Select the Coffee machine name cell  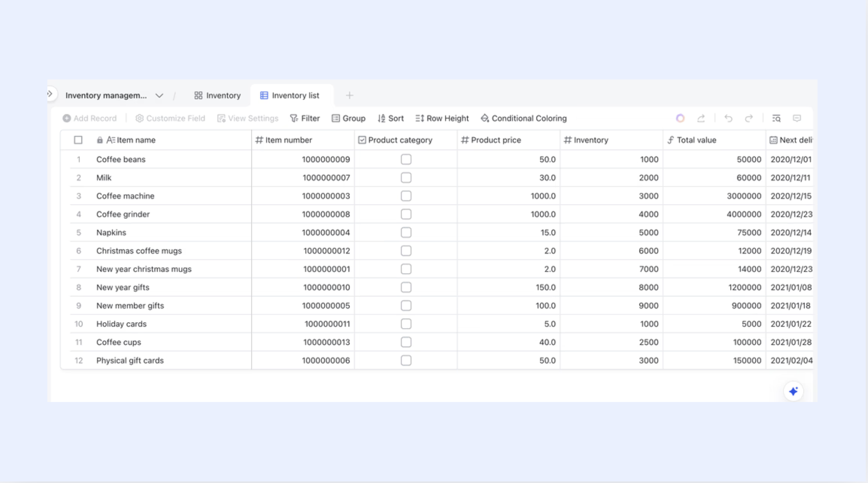[172, 196]
